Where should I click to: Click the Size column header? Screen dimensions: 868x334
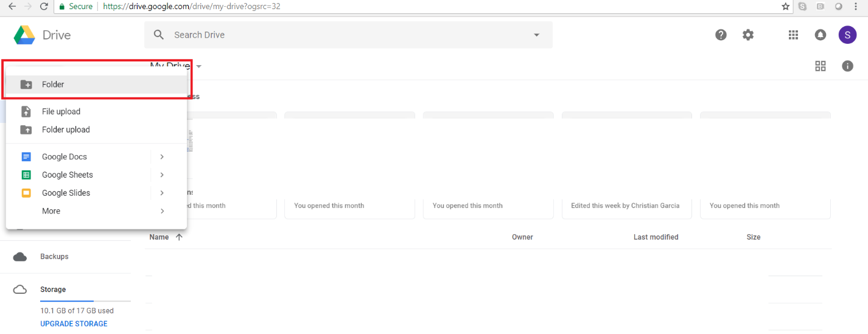coord(754,237)
